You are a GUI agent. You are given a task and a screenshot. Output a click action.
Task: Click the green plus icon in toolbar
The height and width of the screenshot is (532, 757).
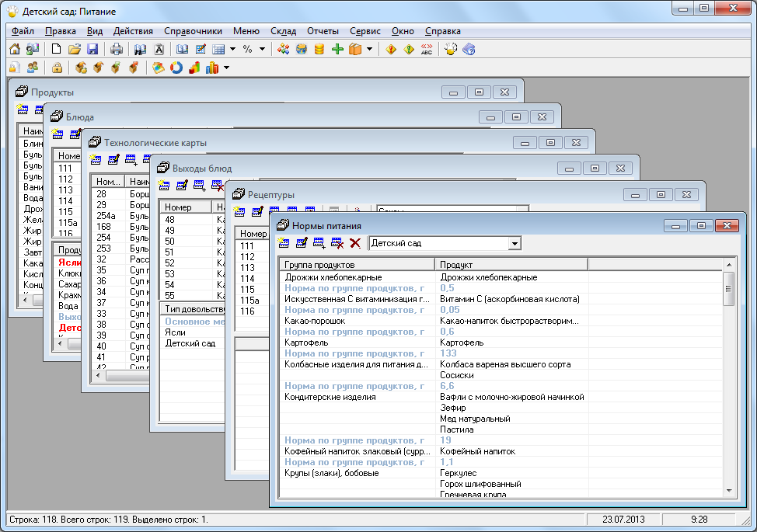(x=337, y=49)
